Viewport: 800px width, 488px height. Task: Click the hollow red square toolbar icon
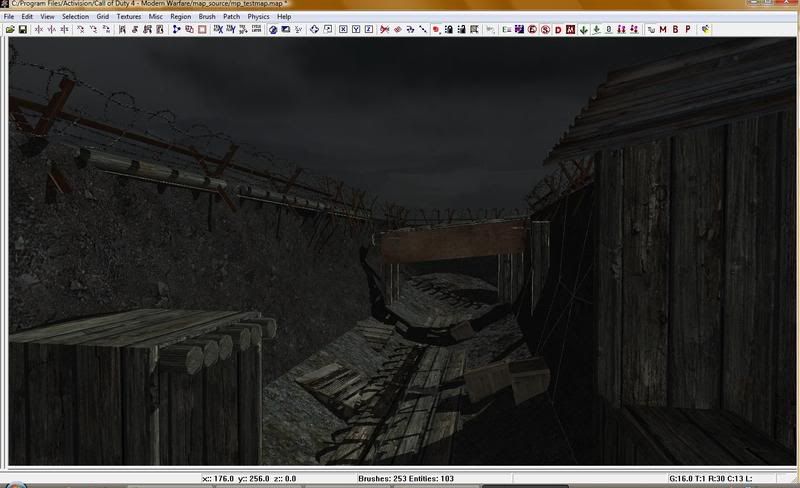(x=202, y=30)
